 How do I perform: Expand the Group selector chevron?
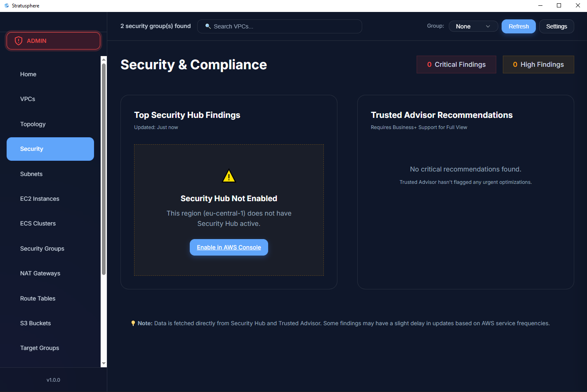488,26
